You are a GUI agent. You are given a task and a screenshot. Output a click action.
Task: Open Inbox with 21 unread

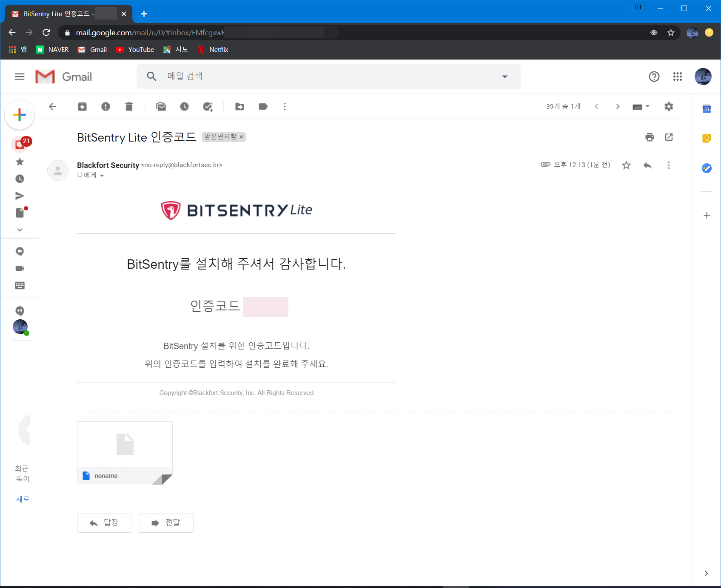pyautogui.click(x=20, y=145)
